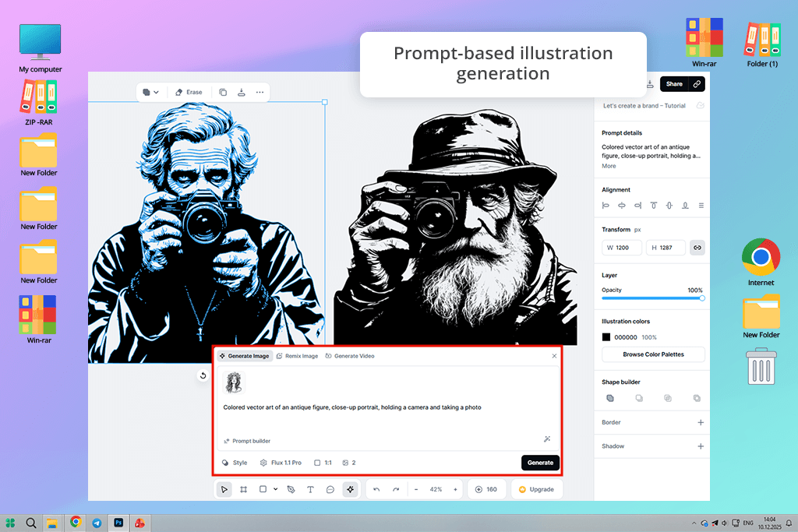Select the pointer Select tool
This screenshot has width=798, height=532.
[x=224, y=489]
